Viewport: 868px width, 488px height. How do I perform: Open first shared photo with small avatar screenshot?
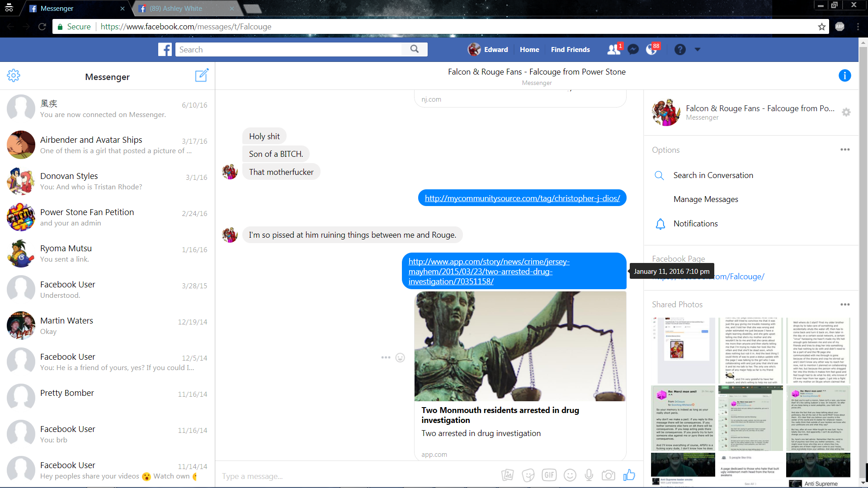pyautogui.click(x=683, y=351)
